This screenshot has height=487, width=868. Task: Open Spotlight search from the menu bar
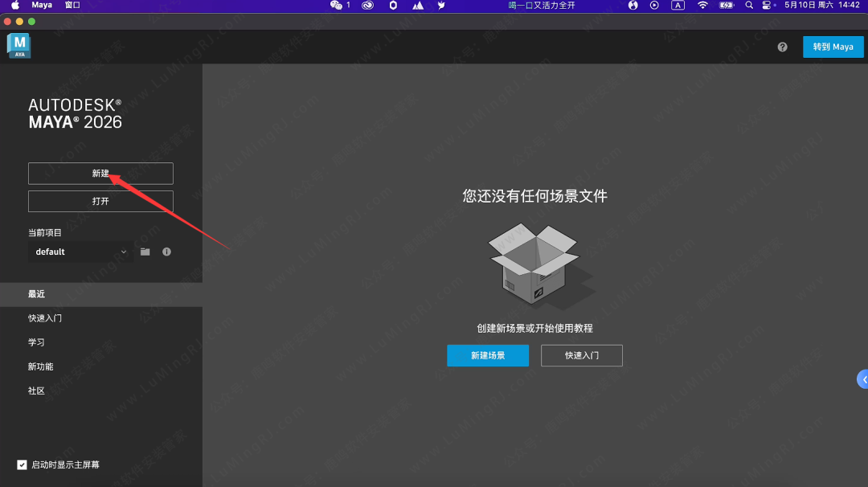(x=748, y=5)
